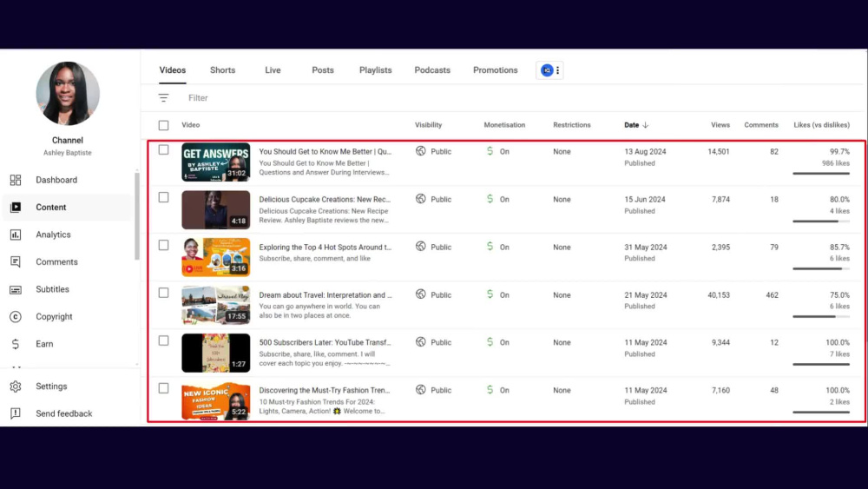Click monetisation dollar icon for Fashion Trends video
The image size is (868, 489).
pyautogui.click(x=490, y=390)
